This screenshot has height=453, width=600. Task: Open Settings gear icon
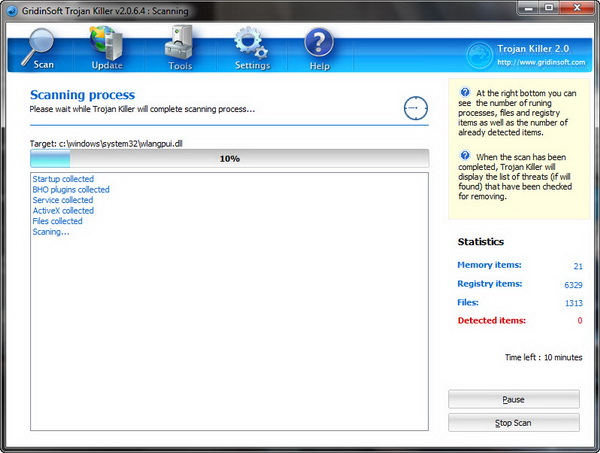coord(252,45)
